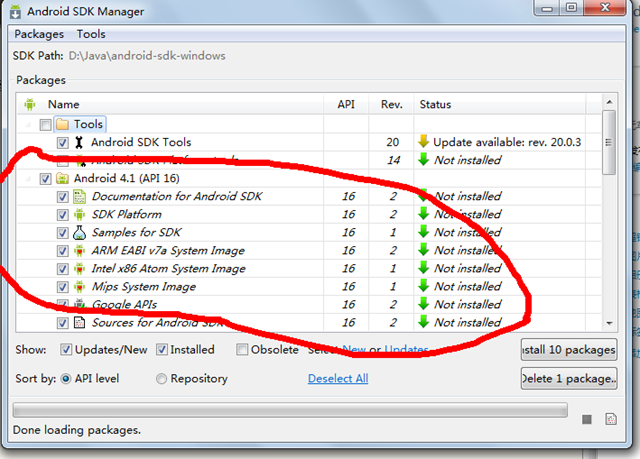
Task: Click the Android robot icon in Name header
Action: [29, 104]
